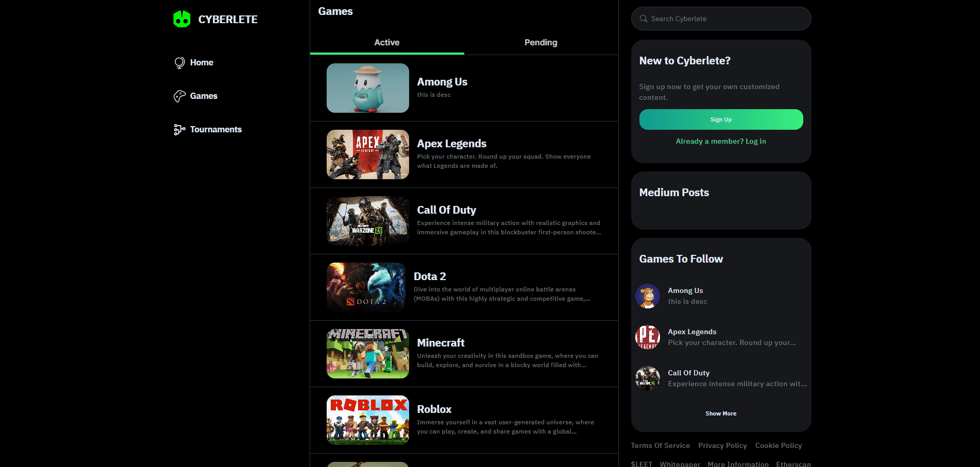980x467 pixels.
Task: Focus the Search Cyberlete input field
Action: 721,19
